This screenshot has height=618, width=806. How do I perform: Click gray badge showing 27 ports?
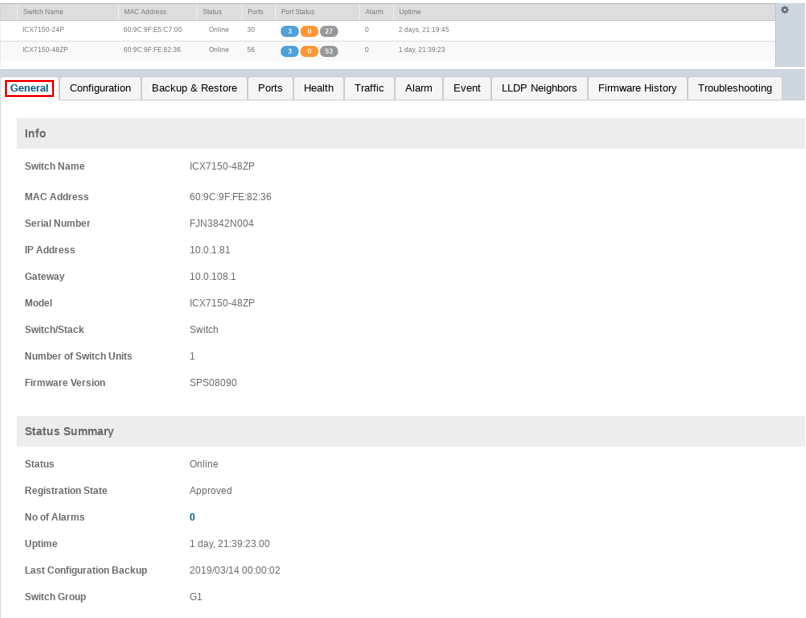(329, 31)
